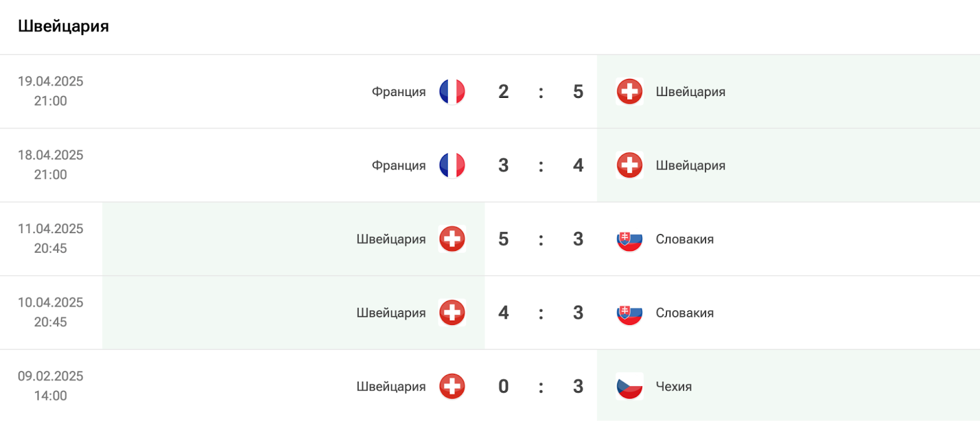
Task: Click Switzerland flag in 09.02.2025 match
Action: click(x=452, y=387)
